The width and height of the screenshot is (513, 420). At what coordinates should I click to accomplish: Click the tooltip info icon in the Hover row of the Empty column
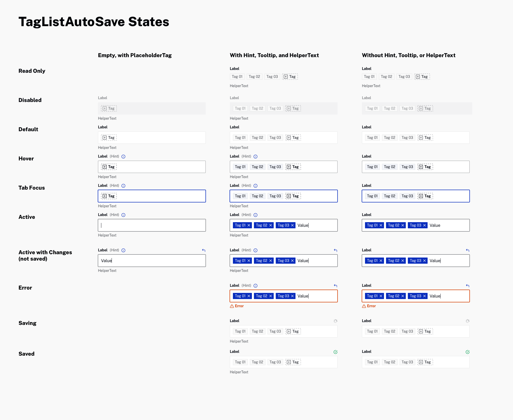click(123, 157)
